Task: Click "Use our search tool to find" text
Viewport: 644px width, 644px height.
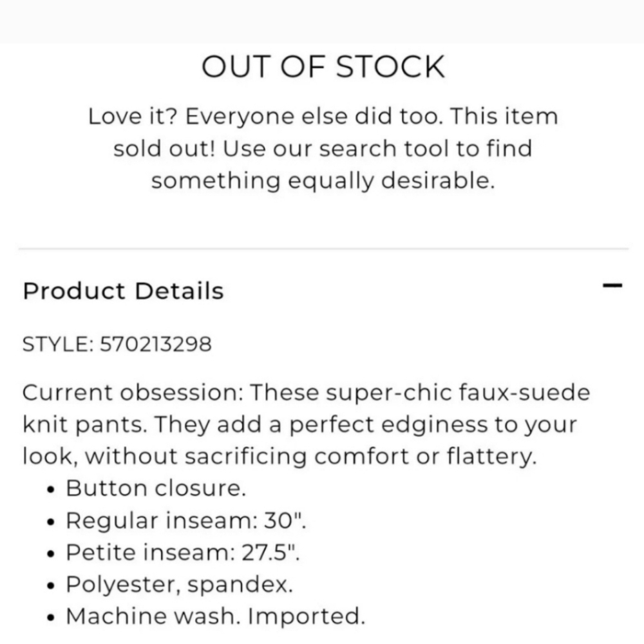Action: (377, 148)
